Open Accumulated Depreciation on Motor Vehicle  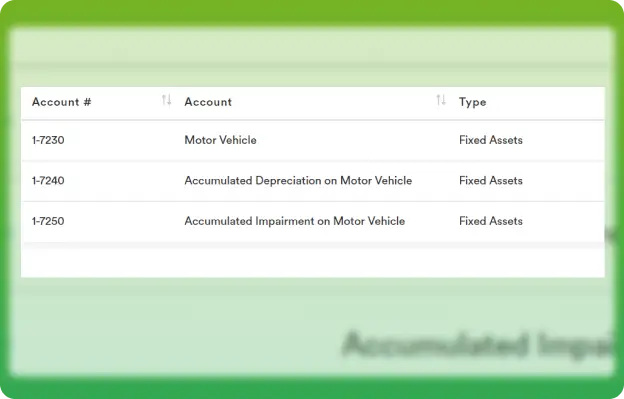click(298, 181)
